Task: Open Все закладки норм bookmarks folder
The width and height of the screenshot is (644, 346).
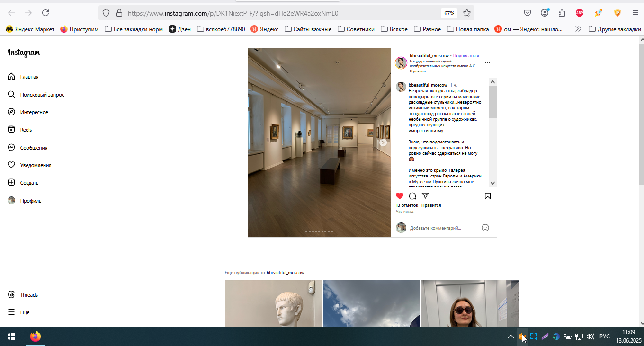Action: click(x=134, y=29)
